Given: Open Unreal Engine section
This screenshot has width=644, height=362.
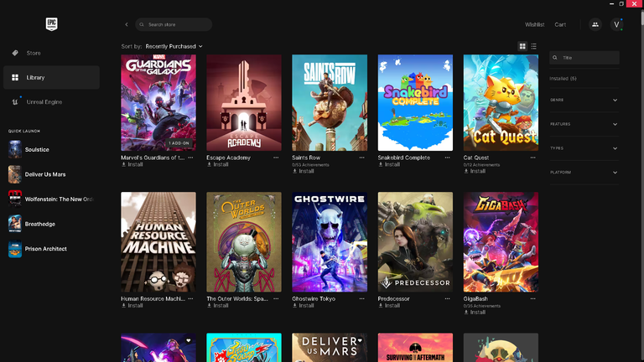Looking at the screenshot, I should pos(51,101).
